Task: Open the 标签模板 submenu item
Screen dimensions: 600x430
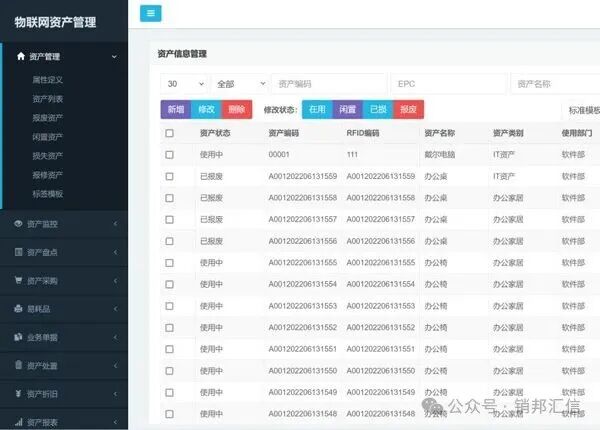Action: coord(47,194)
